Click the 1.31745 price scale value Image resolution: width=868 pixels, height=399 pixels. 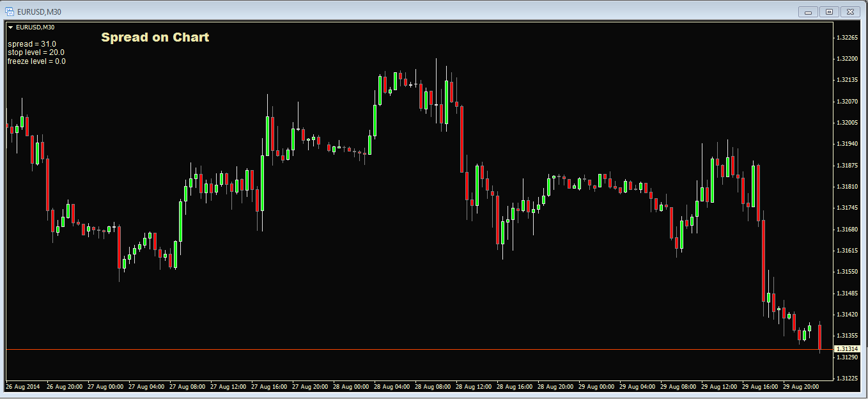point(847,208)
